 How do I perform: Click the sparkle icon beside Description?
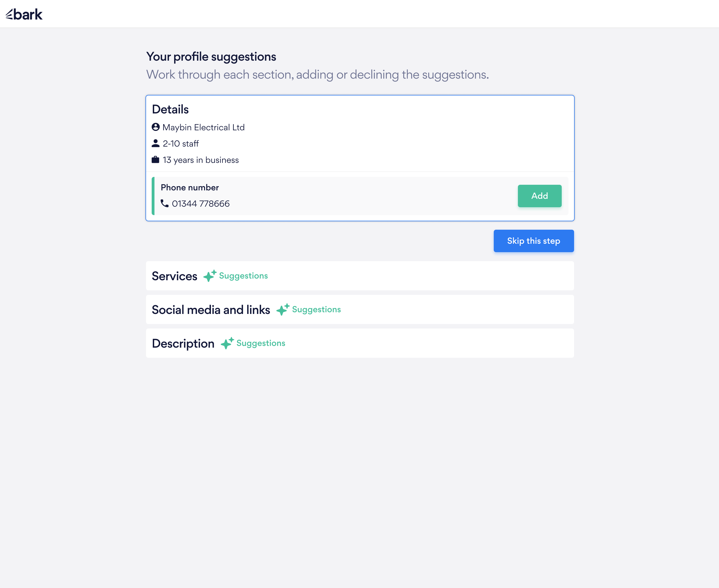tap(227, 343)
